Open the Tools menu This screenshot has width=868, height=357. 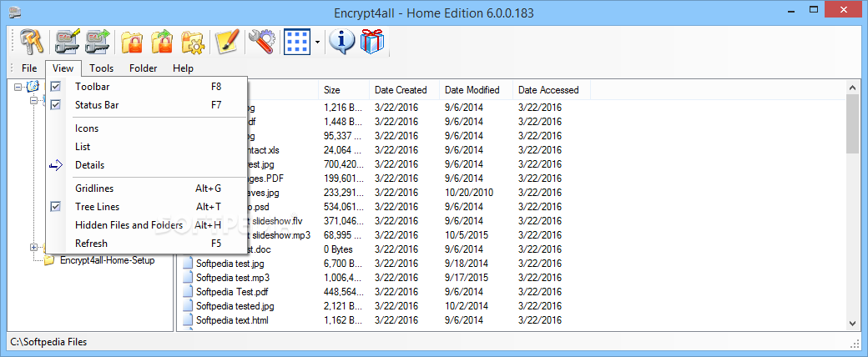point(101,68)
